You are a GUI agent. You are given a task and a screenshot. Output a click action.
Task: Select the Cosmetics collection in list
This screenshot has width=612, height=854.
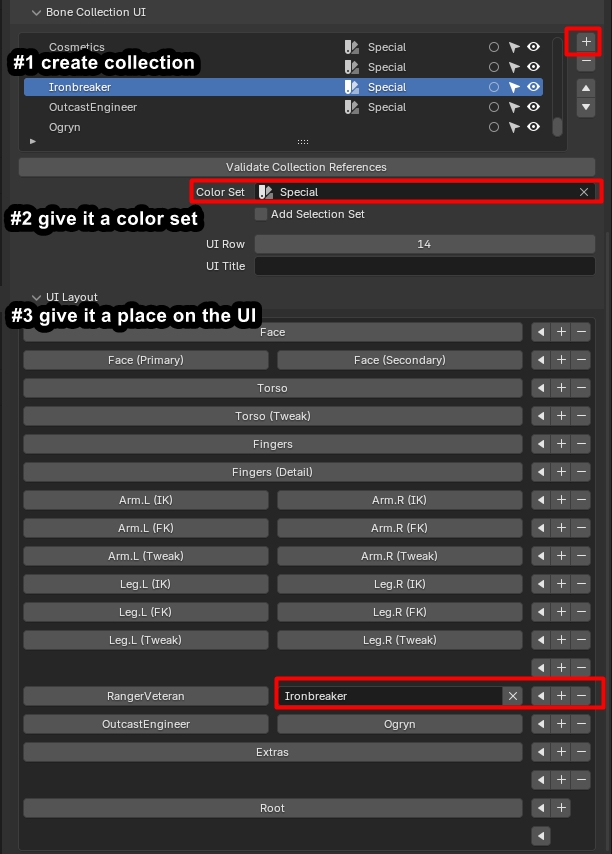76,47
